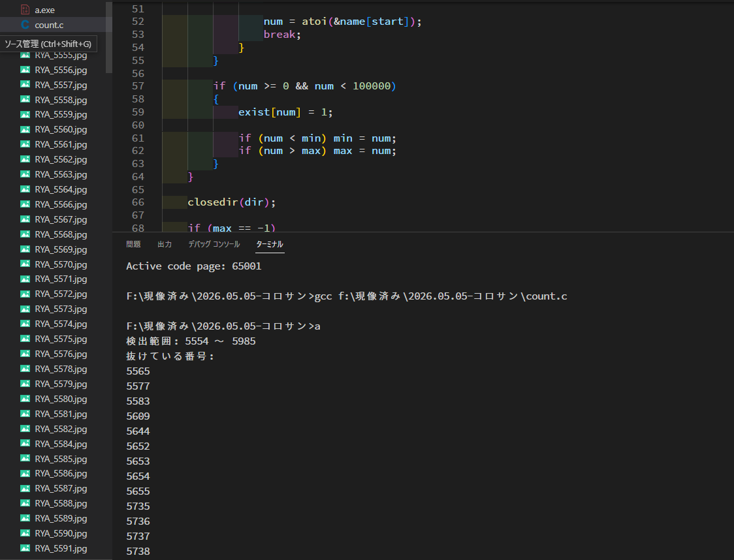Screen dimensions: 734x560
Task: Open RYA_5591.jpg file name
Action: (61, 548)
